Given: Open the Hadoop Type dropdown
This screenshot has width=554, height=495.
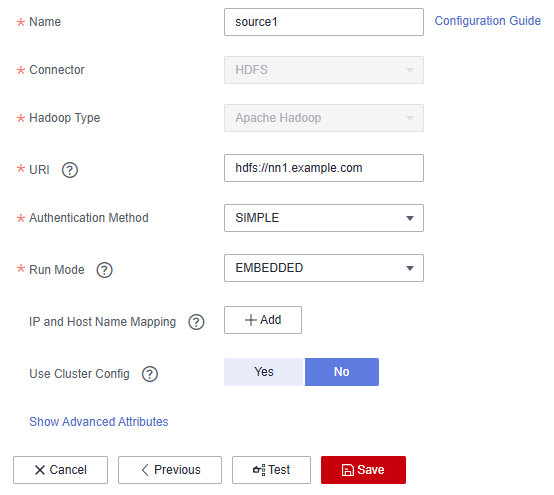Looking at the screenshot, I should coord(324,118).
